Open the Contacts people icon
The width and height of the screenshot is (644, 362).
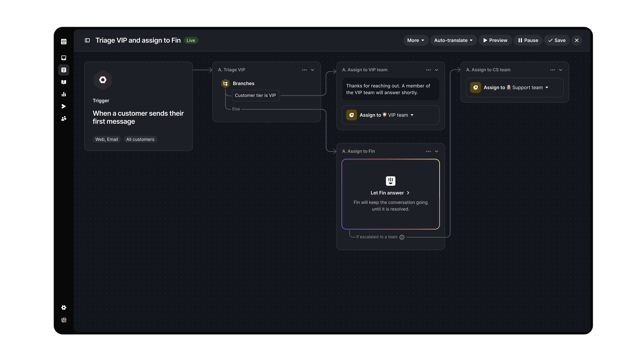click(x=64, y=118)
